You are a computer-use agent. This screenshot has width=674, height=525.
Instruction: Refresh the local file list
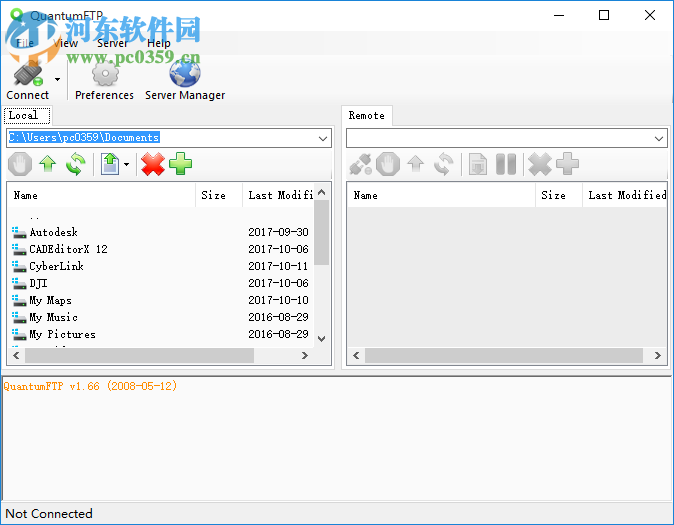pos(76,164)
